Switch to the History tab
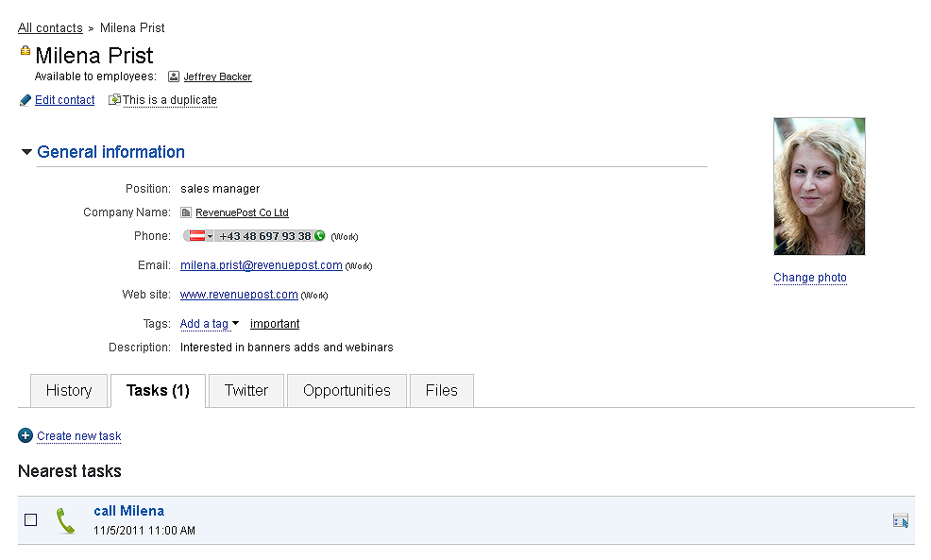Image resolution: width=931 pixels, height=560 pixels. click(x=69, y=391)
